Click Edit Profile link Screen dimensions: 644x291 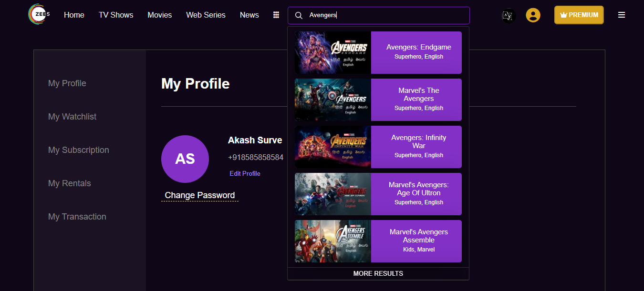(245, 173)
